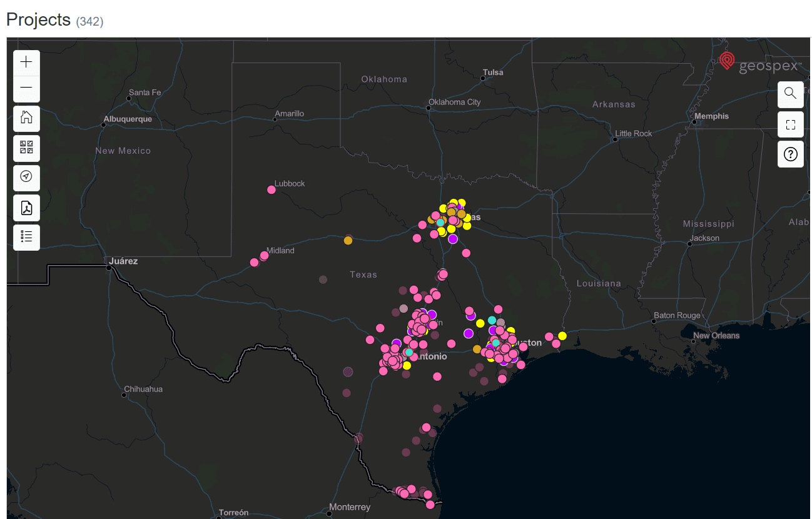
Task: Select the pink marker left of Midland
Action: 254,262
